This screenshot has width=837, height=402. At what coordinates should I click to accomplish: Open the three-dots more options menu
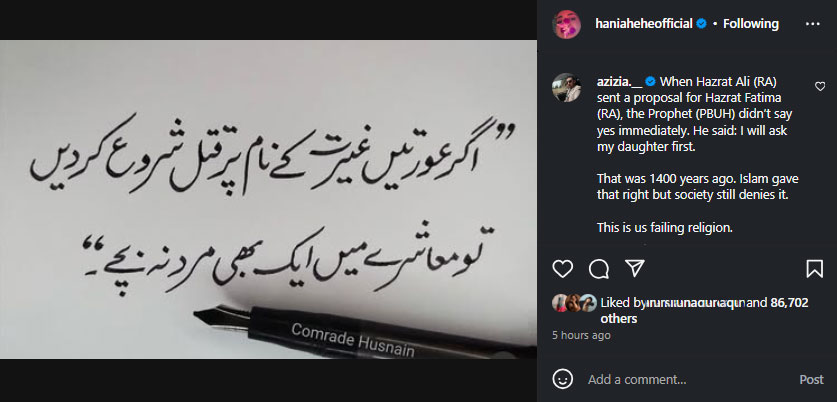(x=812, y=24)
